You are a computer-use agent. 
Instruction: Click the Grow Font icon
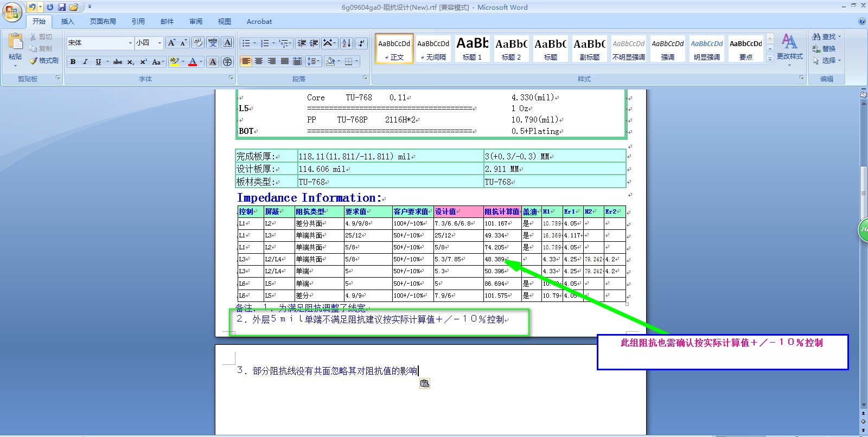pyautogui.click(x=171, y=43)
